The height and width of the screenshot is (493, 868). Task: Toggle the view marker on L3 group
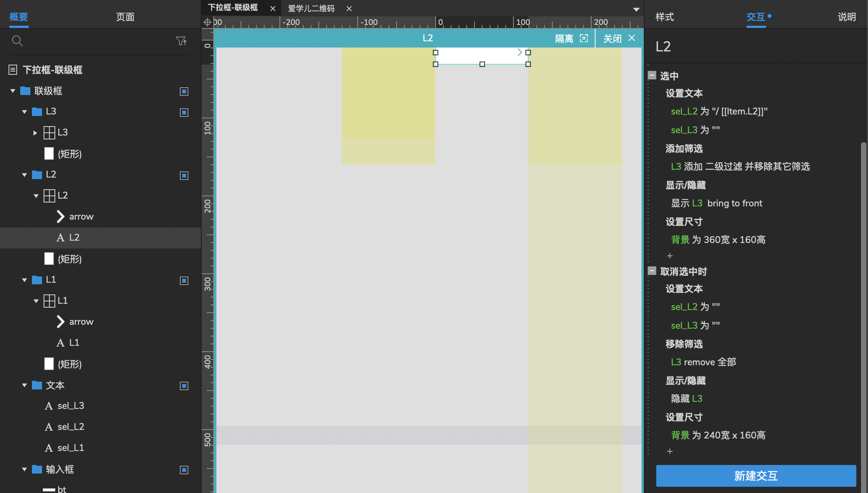[x=184, y=113]
